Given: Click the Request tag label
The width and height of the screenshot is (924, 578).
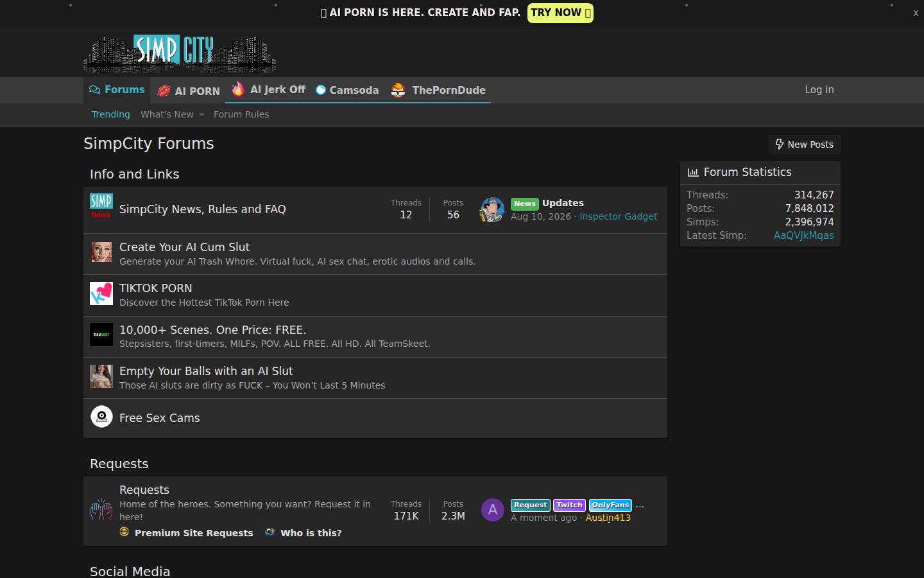Looking at the screenshot, I should (530, 505).
